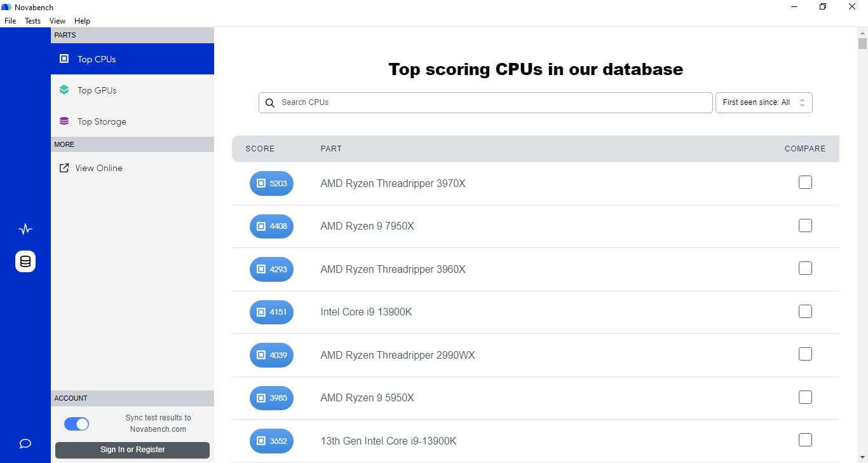Open the View Online link
The image size is (868, 463).
coord(98,168)
